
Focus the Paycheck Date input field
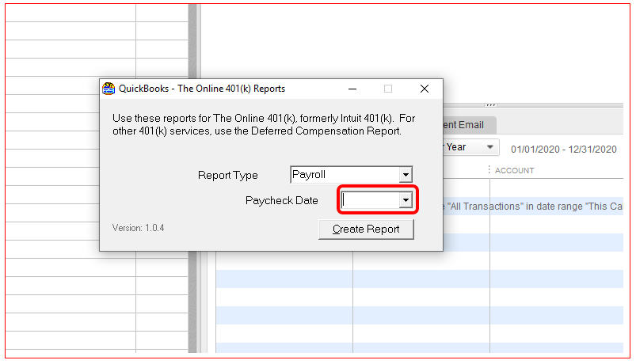pos(371,200)
